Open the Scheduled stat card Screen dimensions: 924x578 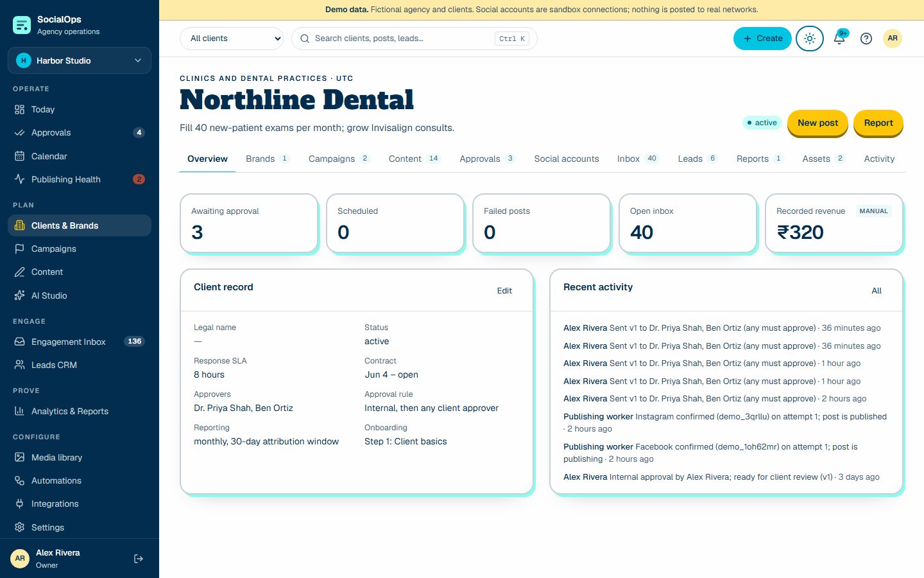[395, 223]
